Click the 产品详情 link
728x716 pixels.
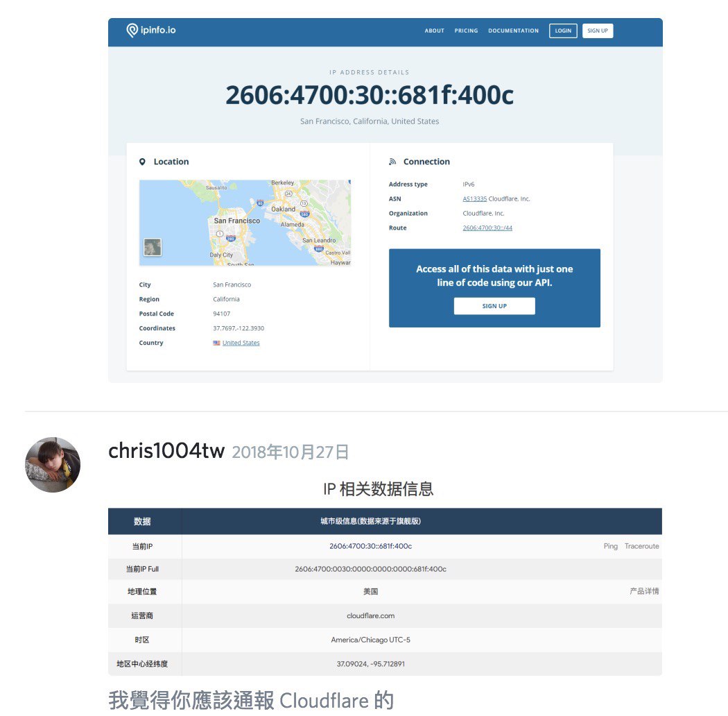[x=644, y=591]
